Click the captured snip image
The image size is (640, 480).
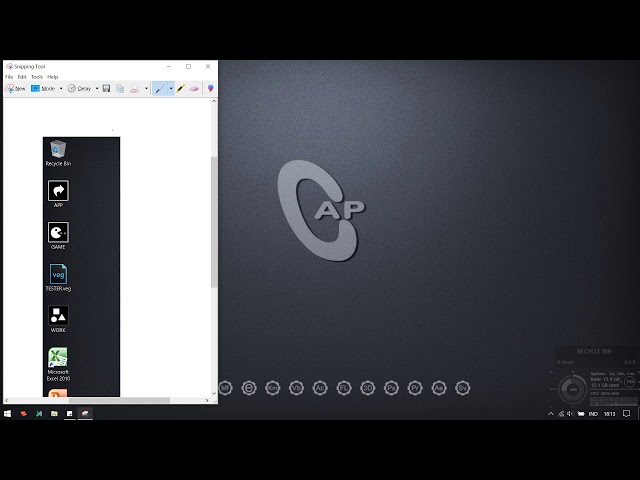[81, 267]
